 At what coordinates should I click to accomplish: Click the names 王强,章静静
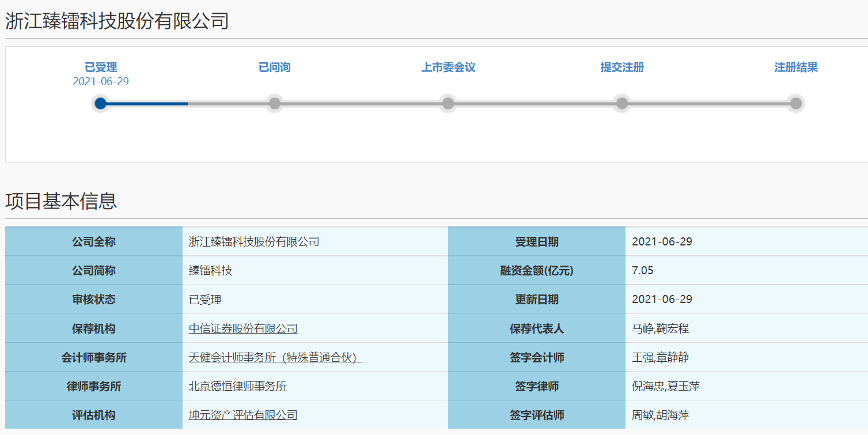(x=661, y=358)
